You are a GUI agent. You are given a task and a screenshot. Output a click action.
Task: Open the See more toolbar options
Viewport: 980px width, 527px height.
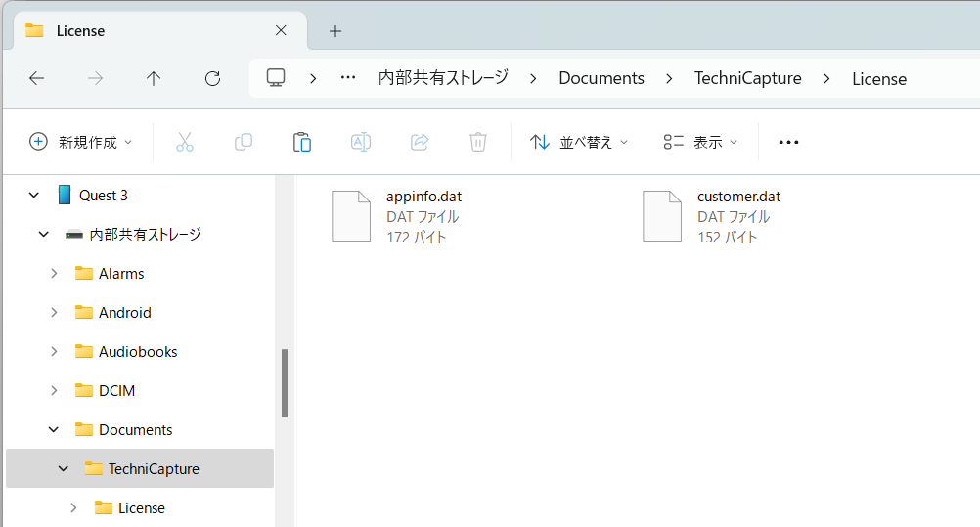[788, 142]
